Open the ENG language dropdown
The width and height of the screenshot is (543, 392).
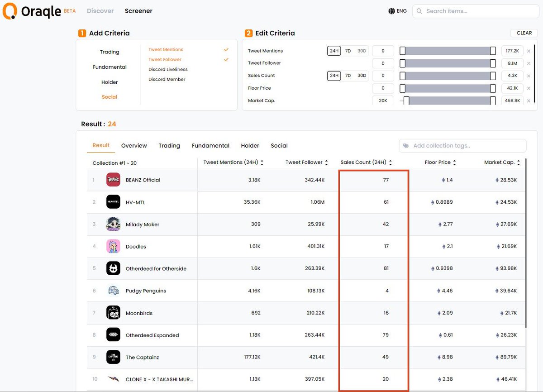click(x=398, y=11)
